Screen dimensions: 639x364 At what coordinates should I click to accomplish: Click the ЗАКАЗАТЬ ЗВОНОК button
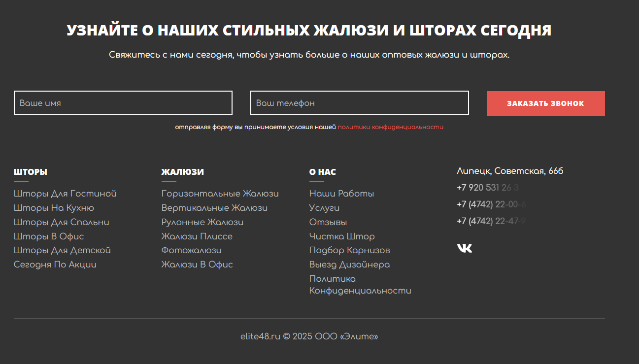pos(545,103)
